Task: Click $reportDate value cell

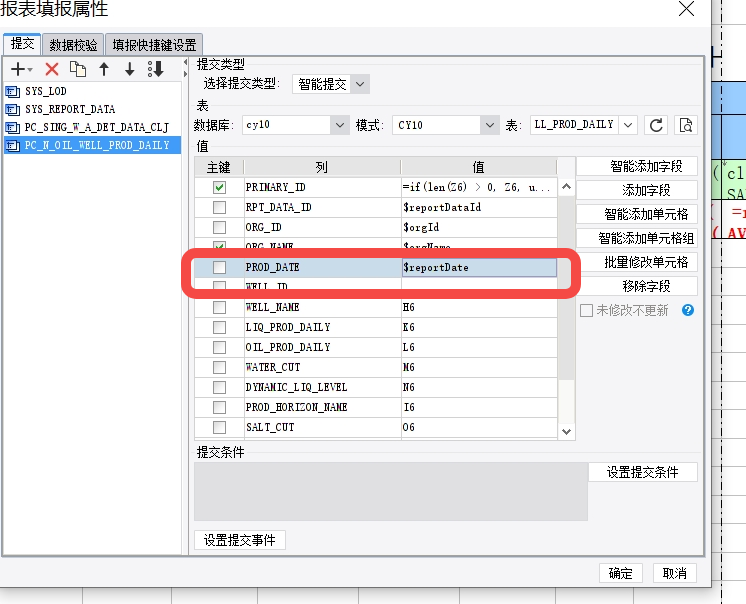Action: click(479, 267)
